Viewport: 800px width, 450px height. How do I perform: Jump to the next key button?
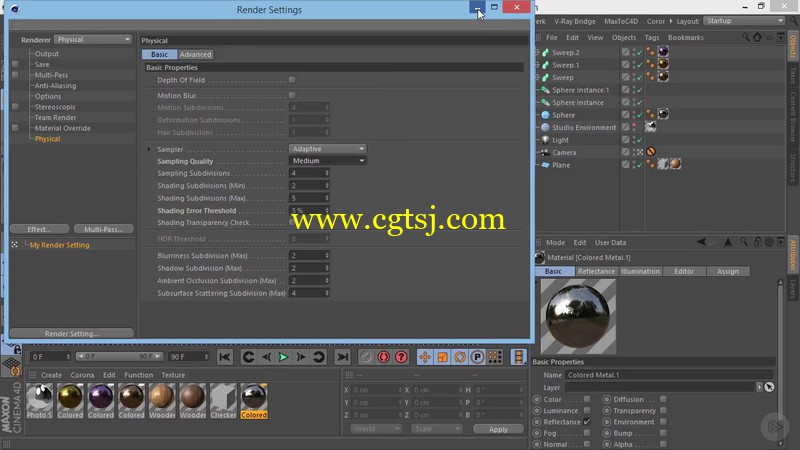319,357
